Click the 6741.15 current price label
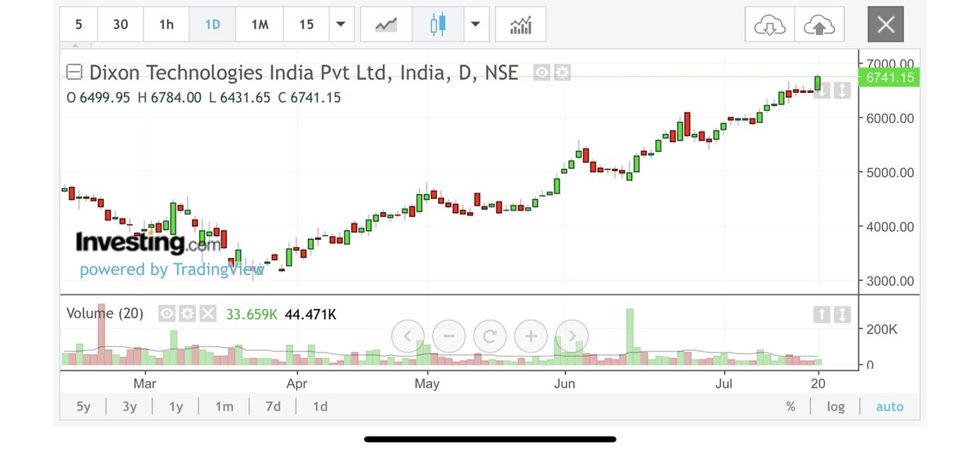Screen dimensions: 980x452 tap(889, 77)
